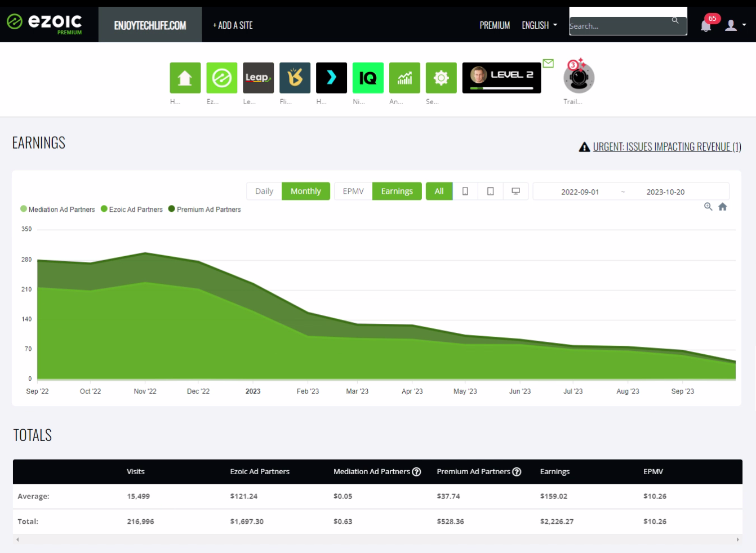Viewport: 756px width, 553px height.
Task: Open the green Home dashboard icon
Action: [x=185, y=78]
